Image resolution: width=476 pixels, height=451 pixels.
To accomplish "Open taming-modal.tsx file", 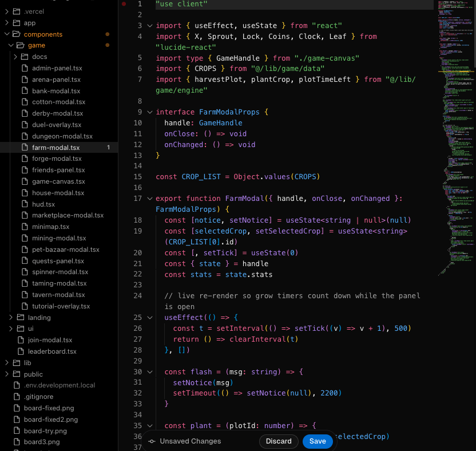I will [x=59, y=283].
